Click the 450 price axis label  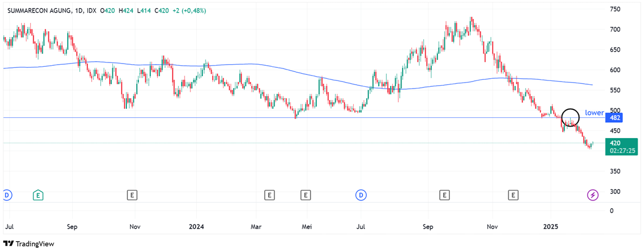point(615,131)
